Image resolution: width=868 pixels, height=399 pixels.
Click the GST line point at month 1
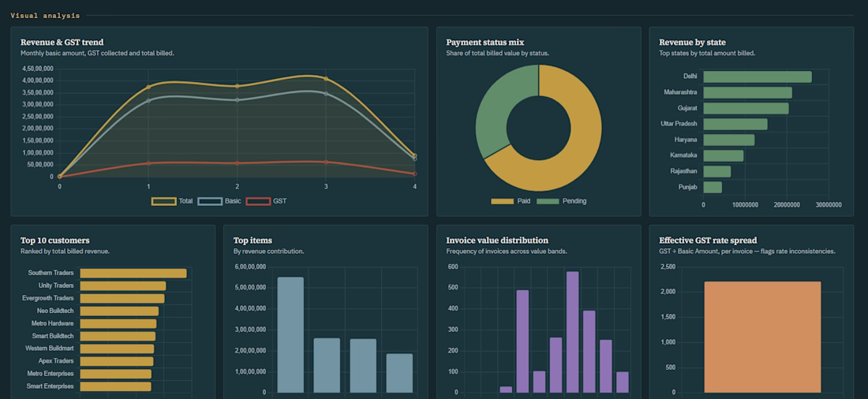pyautogui.click(x=148, y=163)
